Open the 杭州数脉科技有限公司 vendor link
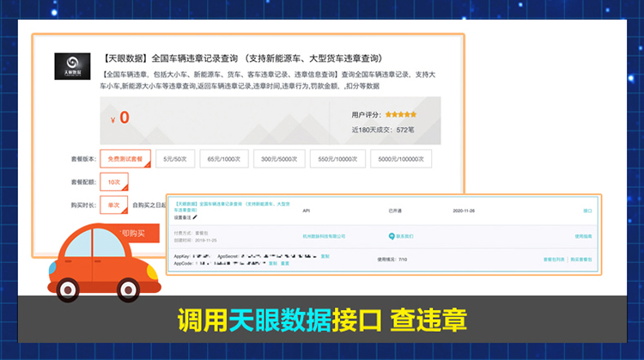 pyautogui.click(x=324, y=236)
